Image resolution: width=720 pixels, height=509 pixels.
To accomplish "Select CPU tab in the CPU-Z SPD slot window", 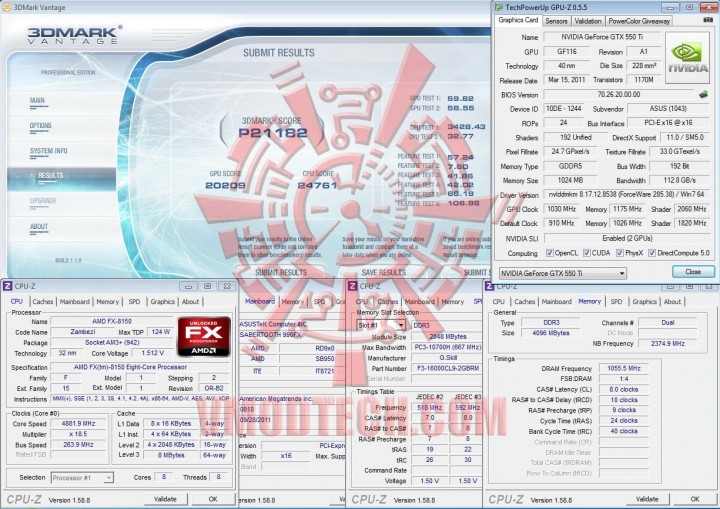I will click(x=362, y=302).
